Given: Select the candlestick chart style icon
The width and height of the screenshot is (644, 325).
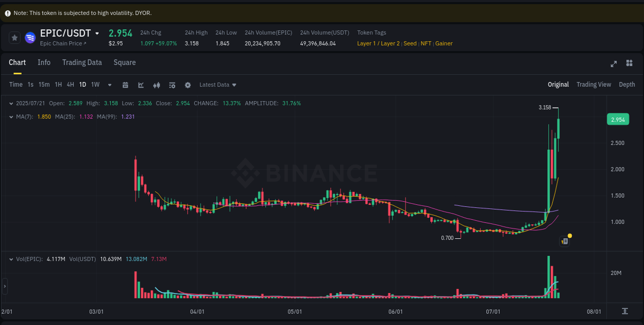Looking at the screenshot, I should click(156, 85).
